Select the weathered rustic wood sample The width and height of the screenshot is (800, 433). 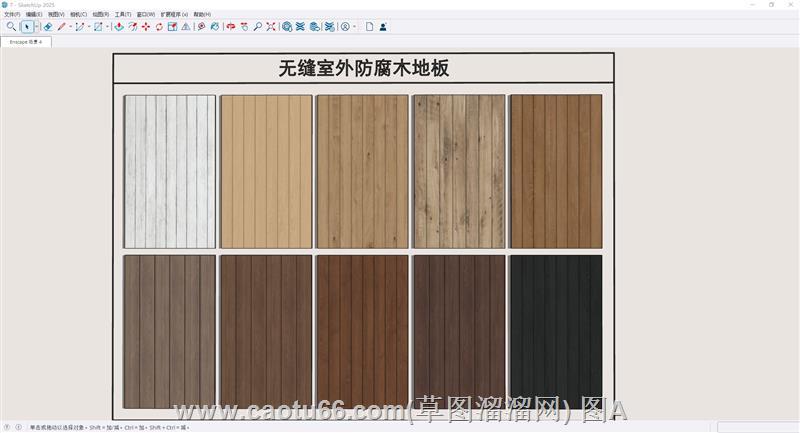[x=459, y=171]
